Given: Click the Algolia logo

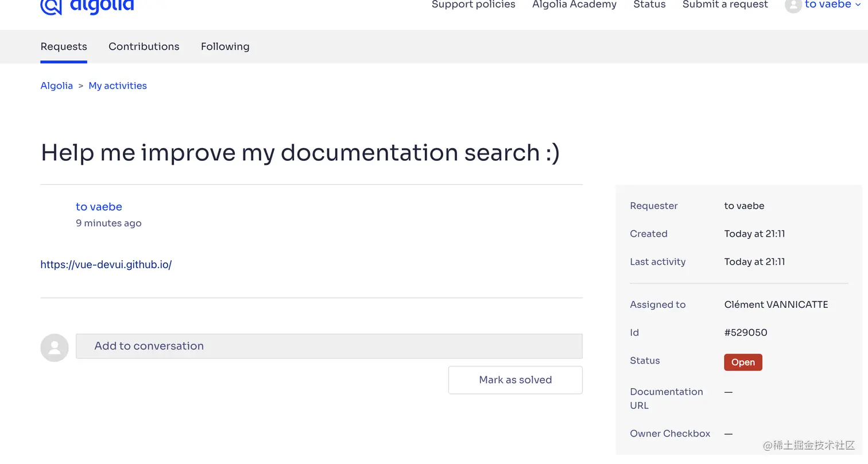Looking at the screenshot, I should (x=87, y=6).
